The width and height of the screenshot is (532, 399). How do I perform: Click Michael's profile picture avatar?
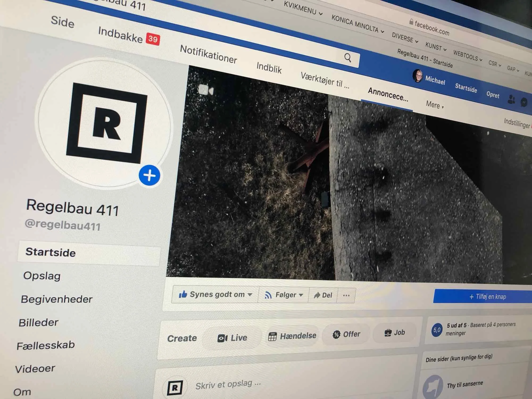[418, 76]
